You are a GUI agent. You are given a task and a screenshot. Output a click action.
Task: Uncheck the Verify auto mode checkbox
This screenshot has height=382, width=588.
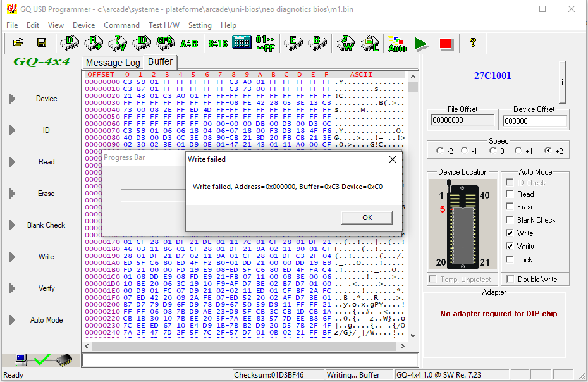coord(510,247)
